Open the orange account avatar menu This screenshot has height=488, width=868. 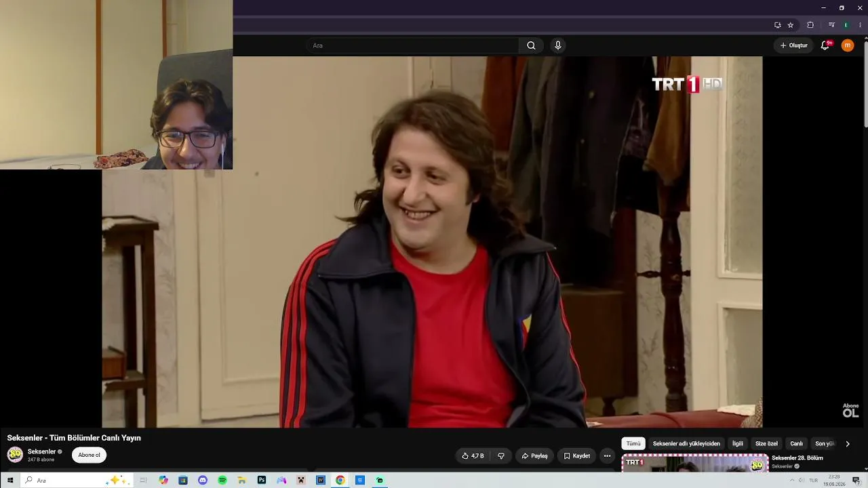tap(848, 45)
